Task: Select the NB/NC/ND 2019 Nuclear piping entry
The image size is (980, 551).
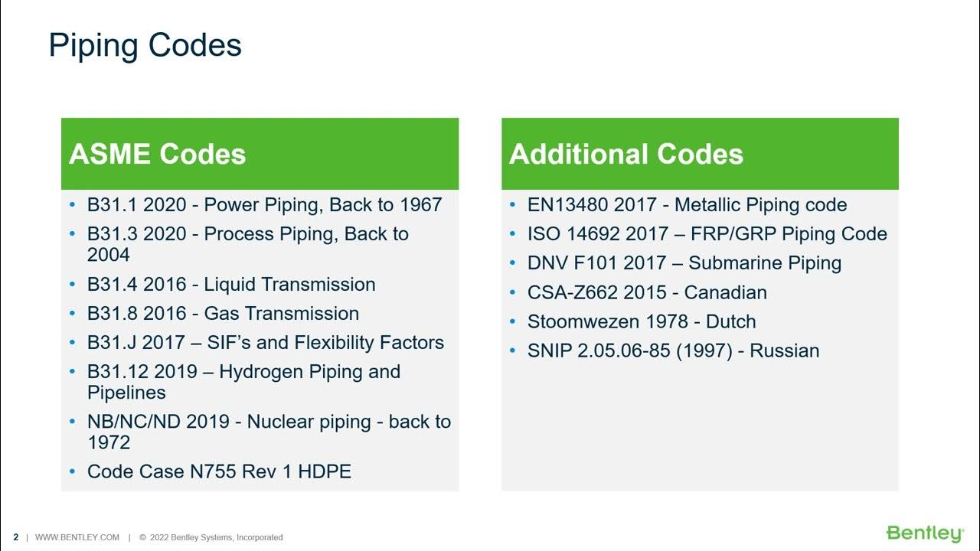Action: point(269,422)
